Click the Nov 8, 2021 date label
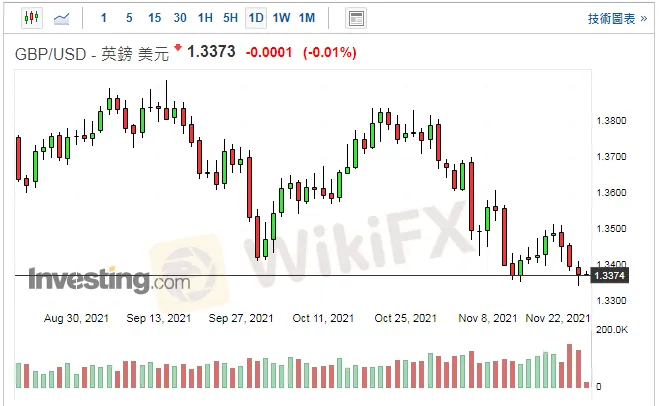 (489, 318)
